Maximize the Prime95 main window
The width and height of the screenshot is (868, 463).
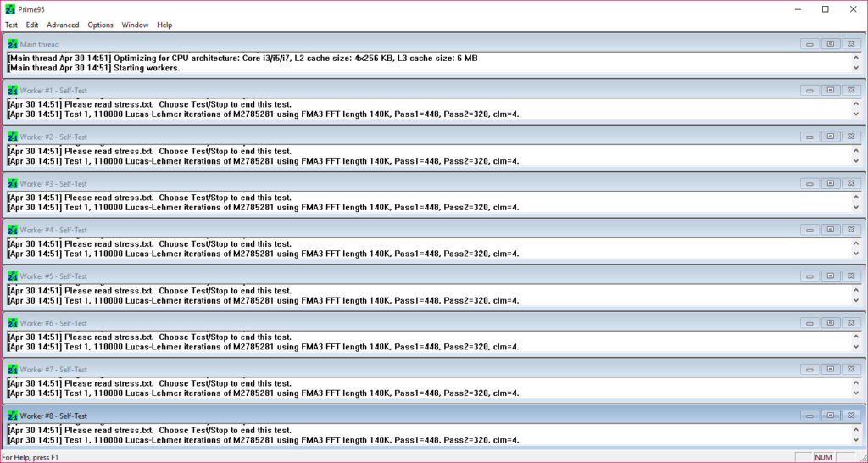pos(826,9)
